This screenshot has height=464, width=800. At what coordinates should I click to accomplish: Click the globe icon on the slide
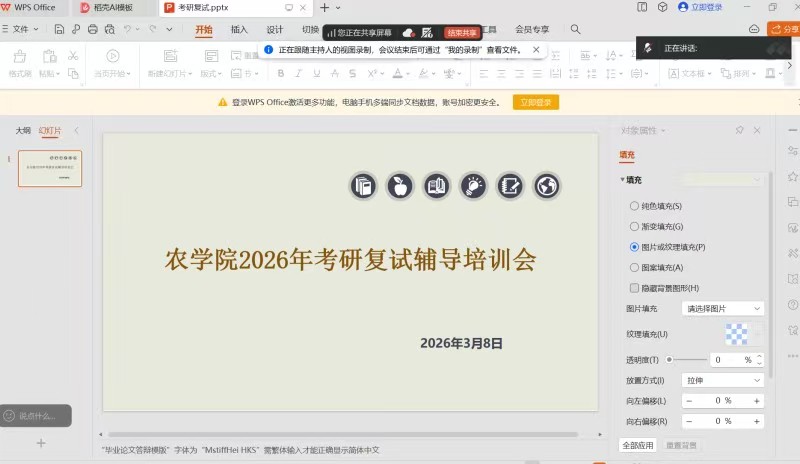545,185
